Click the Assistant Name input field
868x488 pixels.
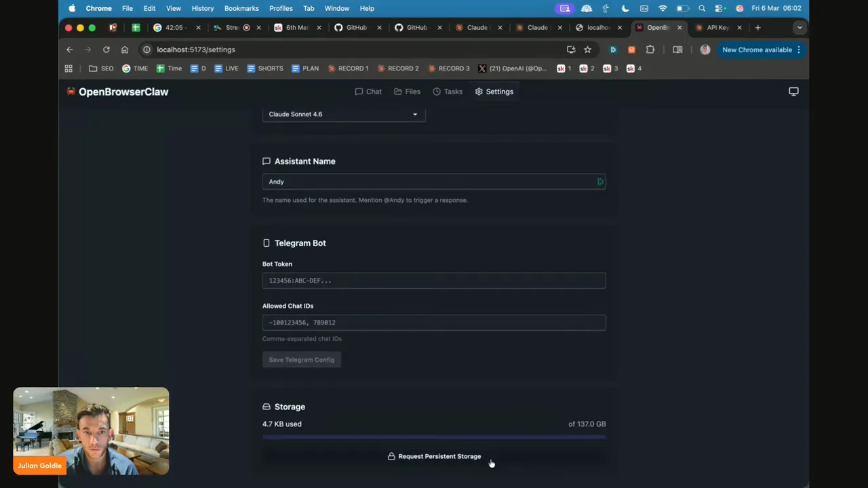(434, 182)
